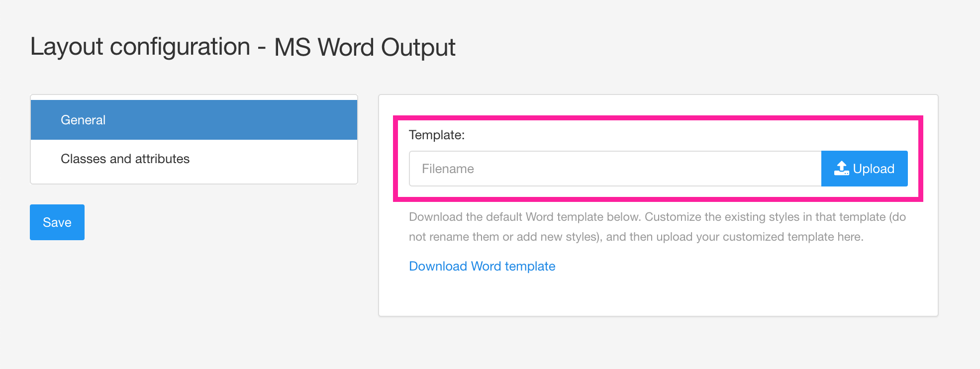Click the upload cloud icon inside the Upload button
Viewport: 980px width, 369px height.
coord(842,168)
